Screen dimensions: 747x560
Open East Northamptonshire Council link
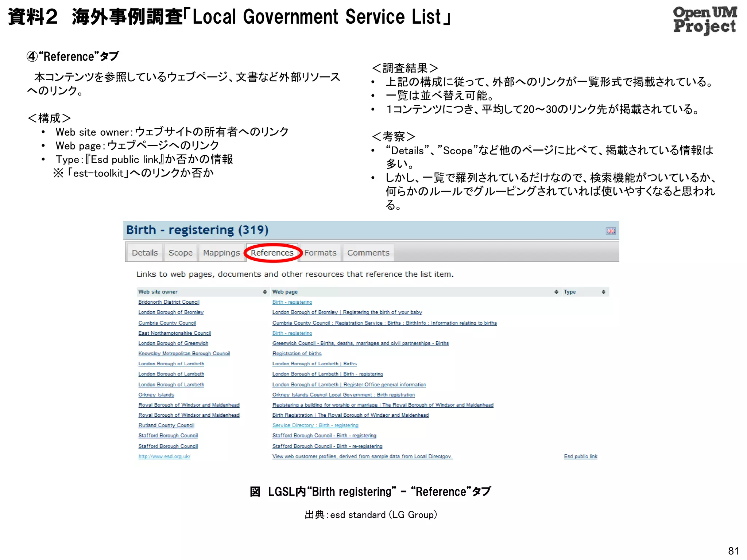click(175, 333)
